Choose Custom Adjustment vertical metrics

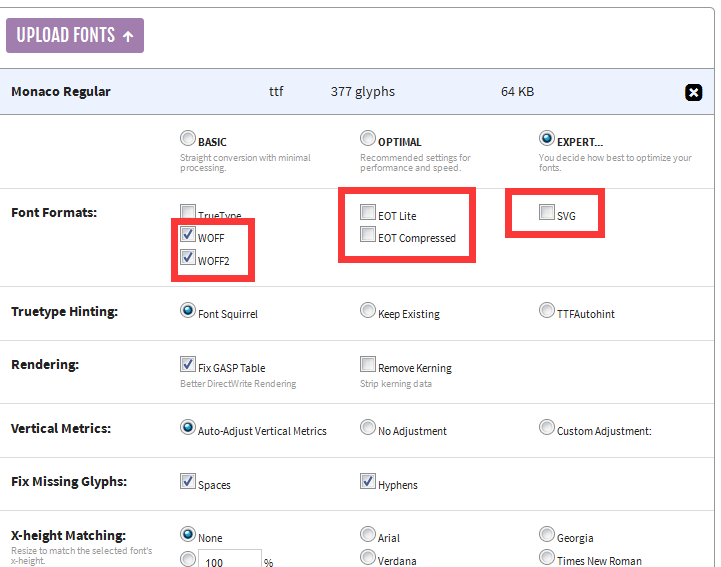(547, 429)
